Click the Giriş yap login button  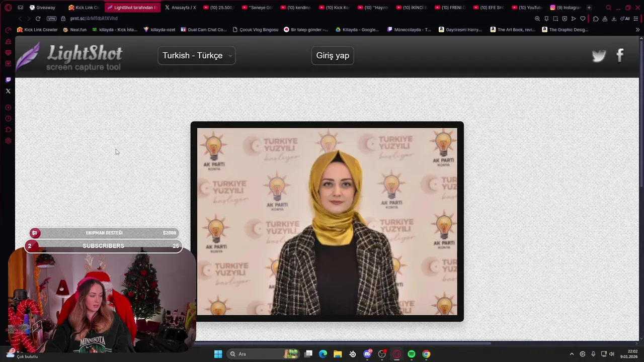click(x=333, y=55)
